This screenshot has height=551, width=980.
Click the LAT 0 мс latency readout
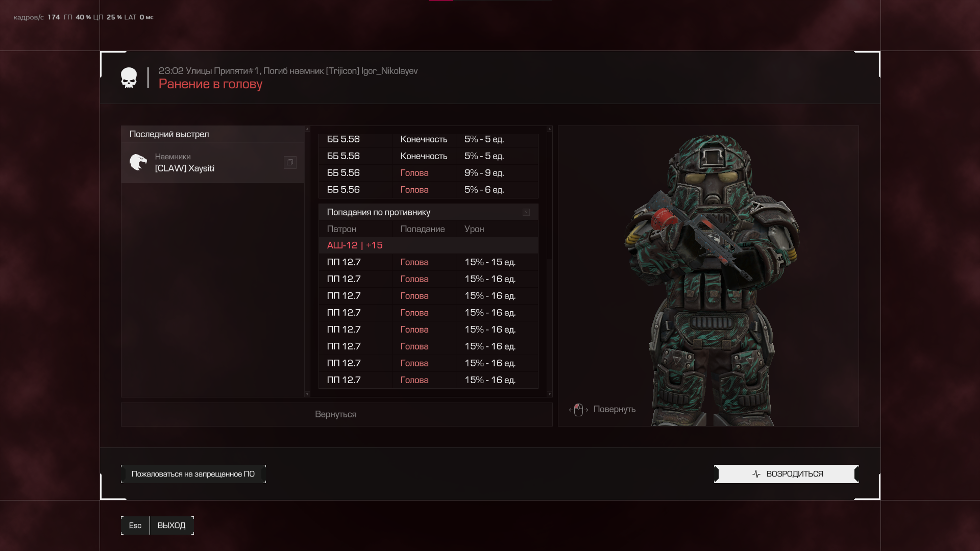[139, 17]
